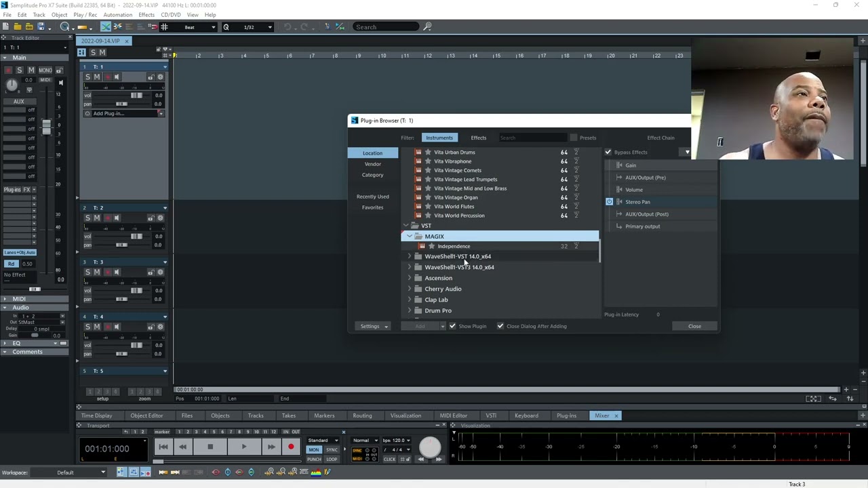Viewport: 868px width, 488px height.
Task: Toggle Track 1 lock icon
Action: (x=151, y=77)
